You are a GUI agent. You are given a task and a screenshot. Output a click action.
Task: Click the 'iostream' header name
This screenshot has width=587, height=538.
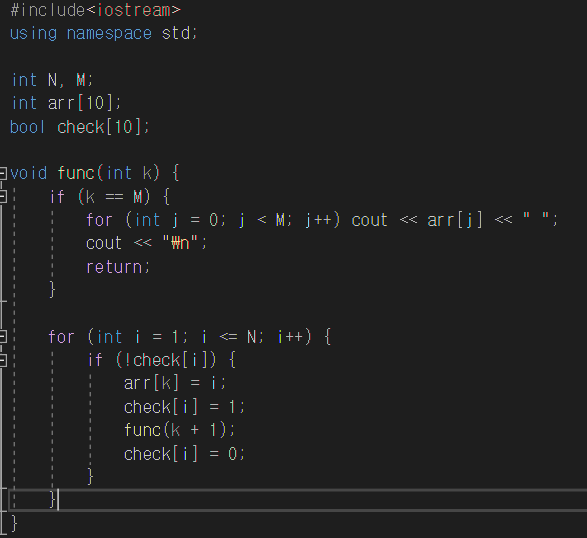[134, 10]
